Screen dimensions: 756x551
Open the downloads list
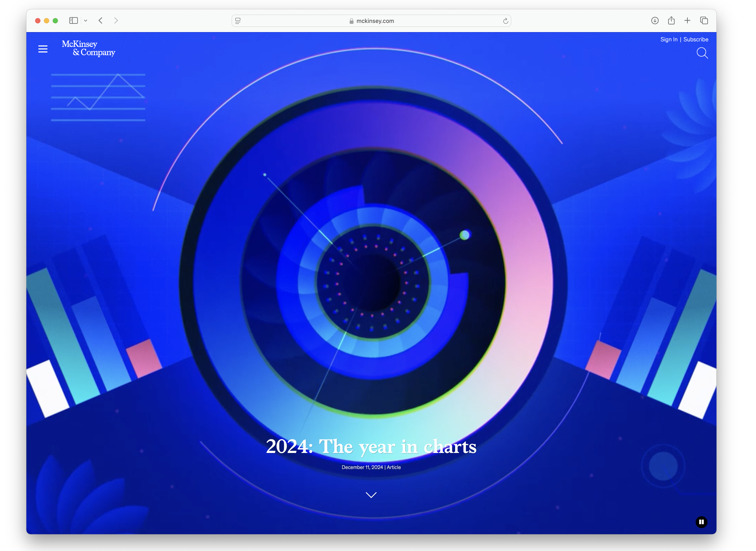click(x=654, y=20)
